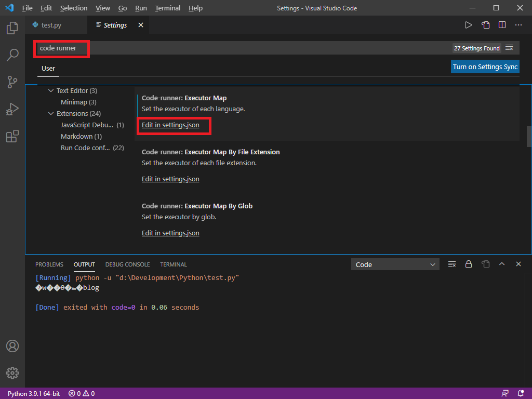Open the Terminal menu
The height and width of the screenshot is (399, 532).
(168, 8)
